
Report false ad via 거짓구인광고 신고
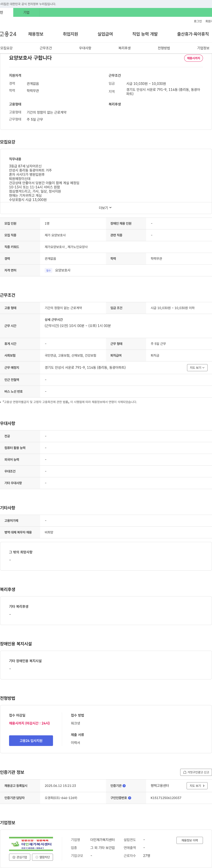point(196,772)
